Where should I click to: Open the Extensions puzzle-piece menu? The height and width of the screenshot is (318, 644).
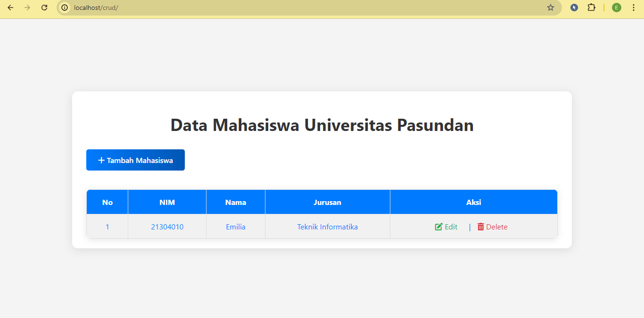(x=591, y=8)
